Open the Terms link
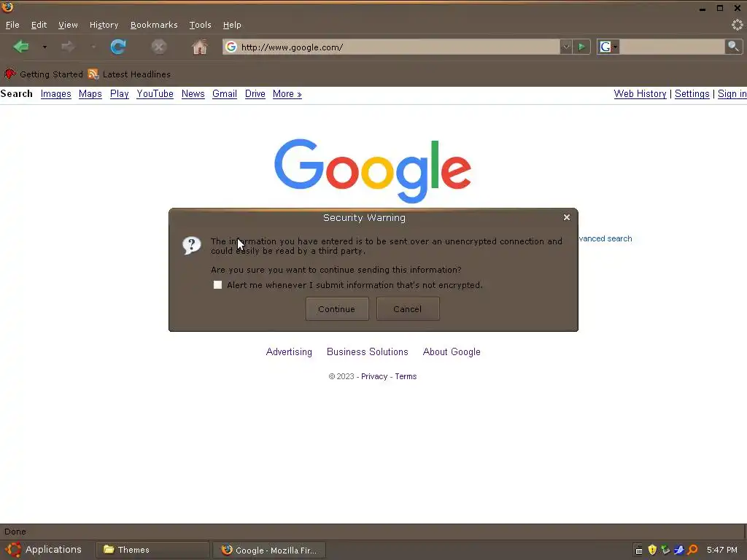The image size is (747, 560). click(x=406, y=376)
